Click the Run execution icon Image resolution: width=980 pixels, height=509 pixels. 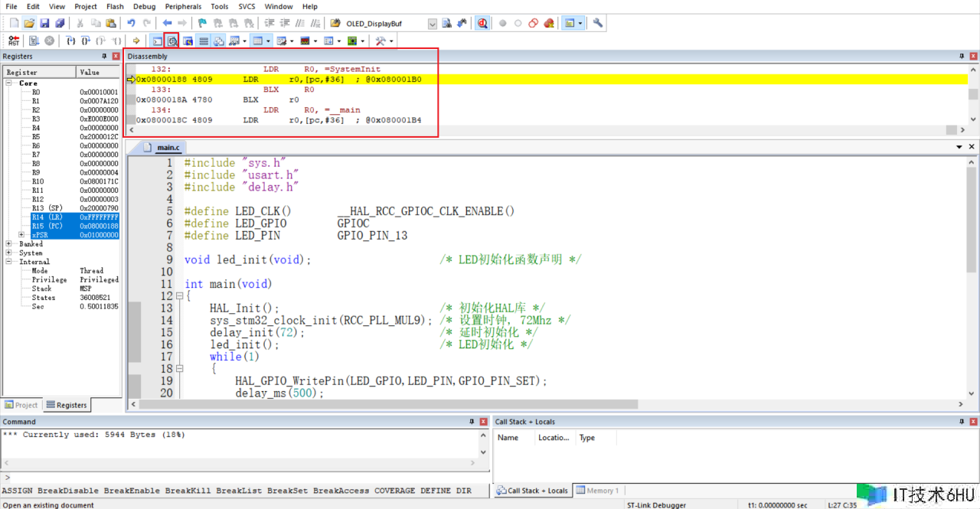click(x=34, y=41)
